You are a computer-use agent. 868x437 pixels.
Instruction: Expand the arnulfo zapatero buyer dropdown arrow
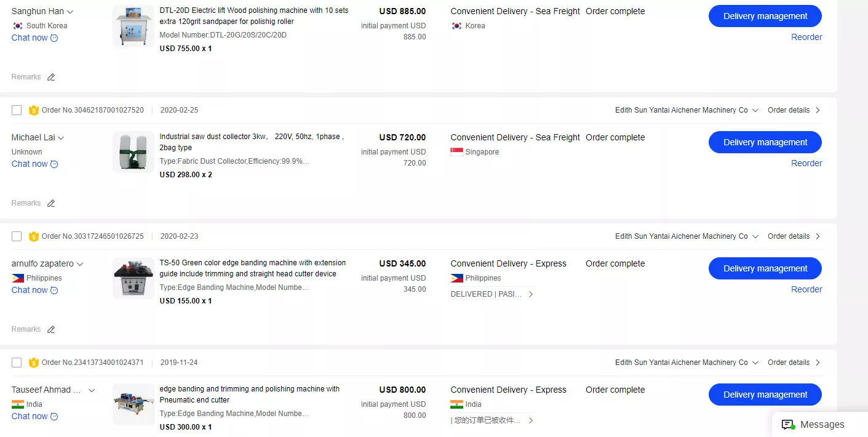pos(80,264)
